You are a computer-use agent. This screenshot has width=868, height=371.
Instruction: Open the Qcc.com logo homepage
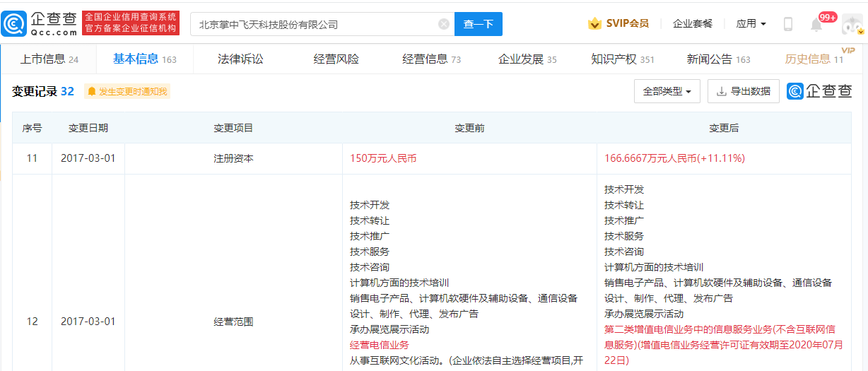40,23
